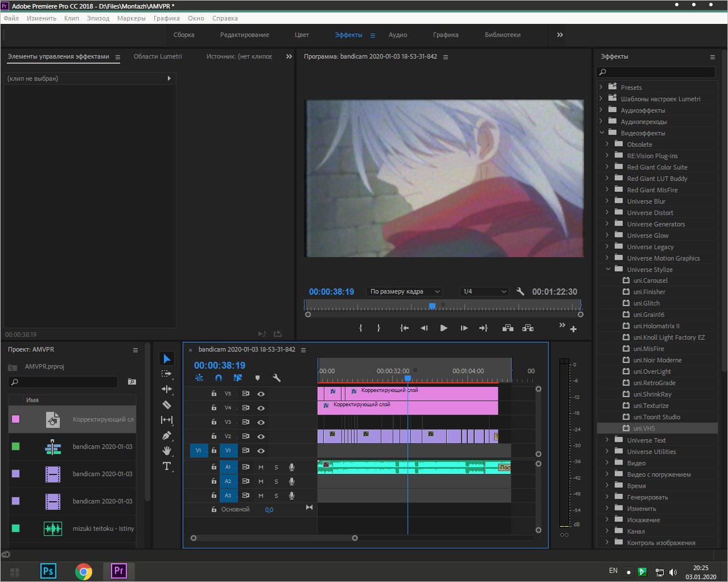Click the Effects panel search field

point(656,72)
